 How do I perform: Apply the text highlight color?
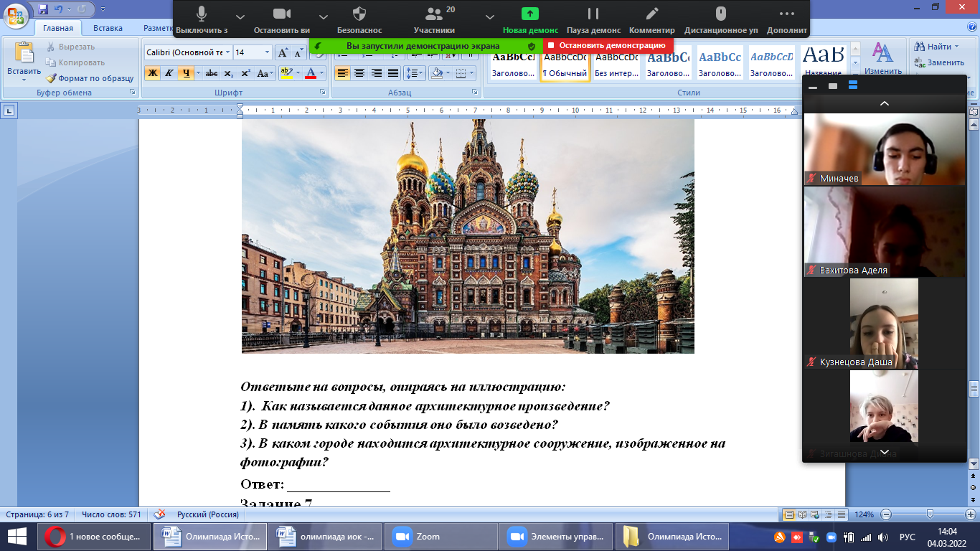click(x=286, y=73)
